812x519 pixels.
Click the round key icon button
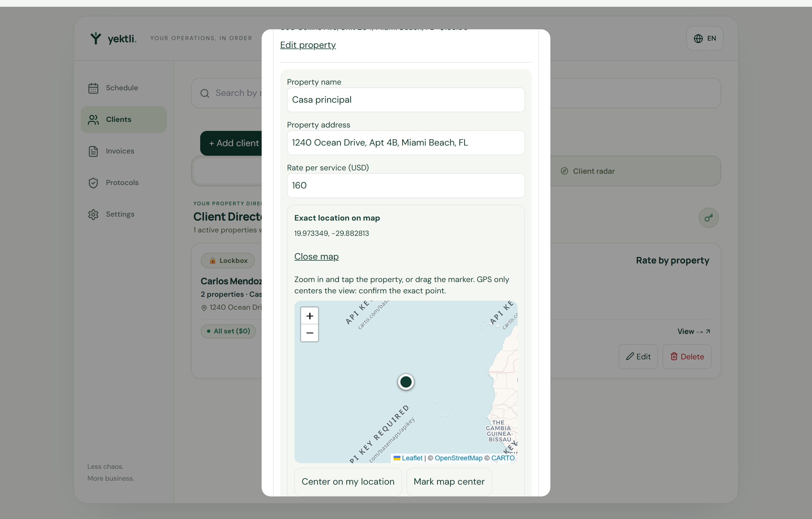(x=709, y=218)
